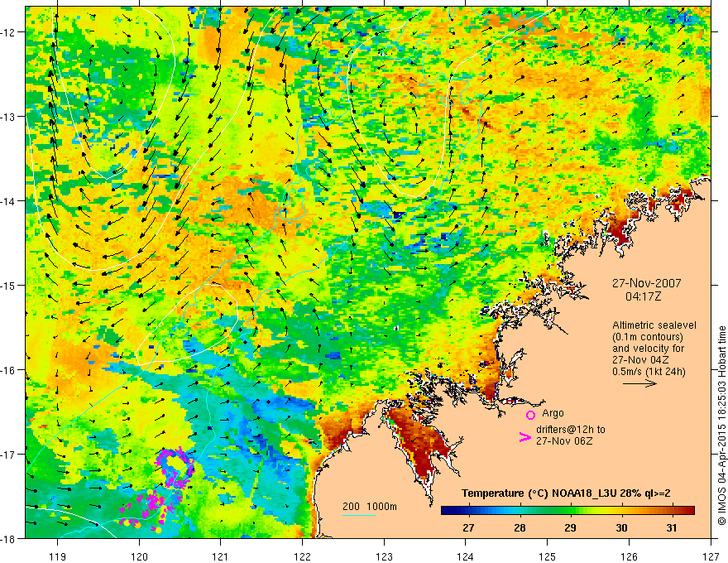The height and width of the screenshot is (563, 728).
Task: Click the longitude axis label 119
Action: click(x=58, y=556)
